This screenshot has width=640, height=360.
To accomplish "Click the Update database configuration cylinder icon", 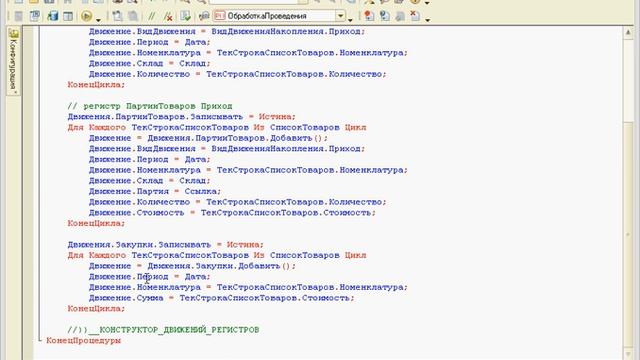I will point(52,16).
